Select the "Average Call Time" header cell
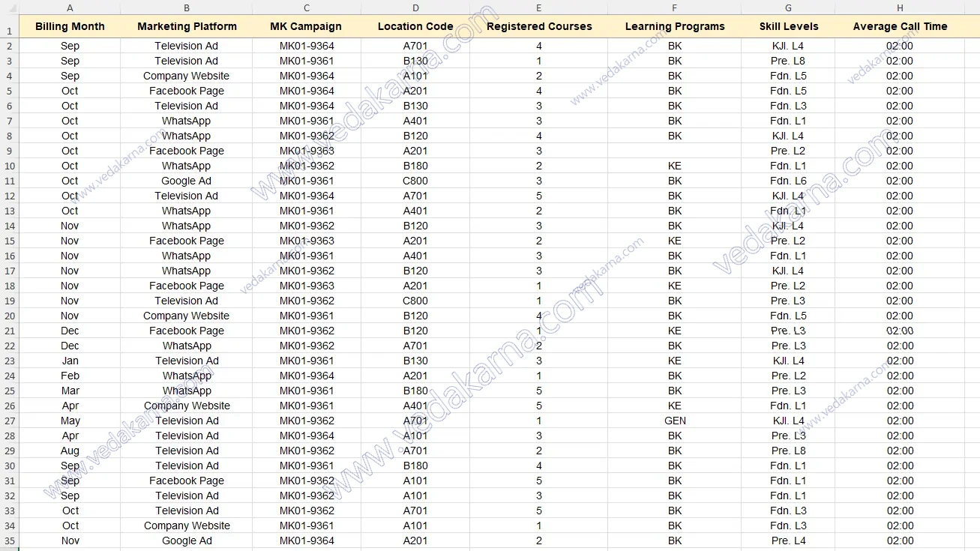Screen dimensions: 980x551 (900, 26)
